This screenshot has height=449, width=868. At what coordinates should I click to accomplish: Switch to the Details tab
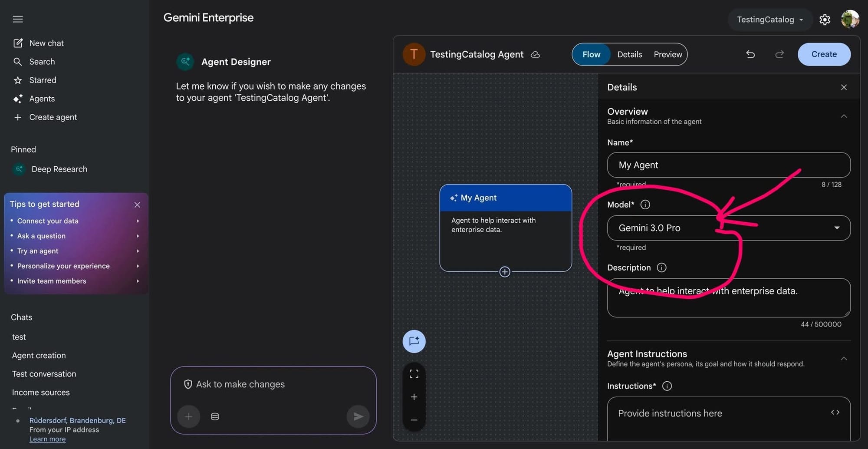point(629,54)
